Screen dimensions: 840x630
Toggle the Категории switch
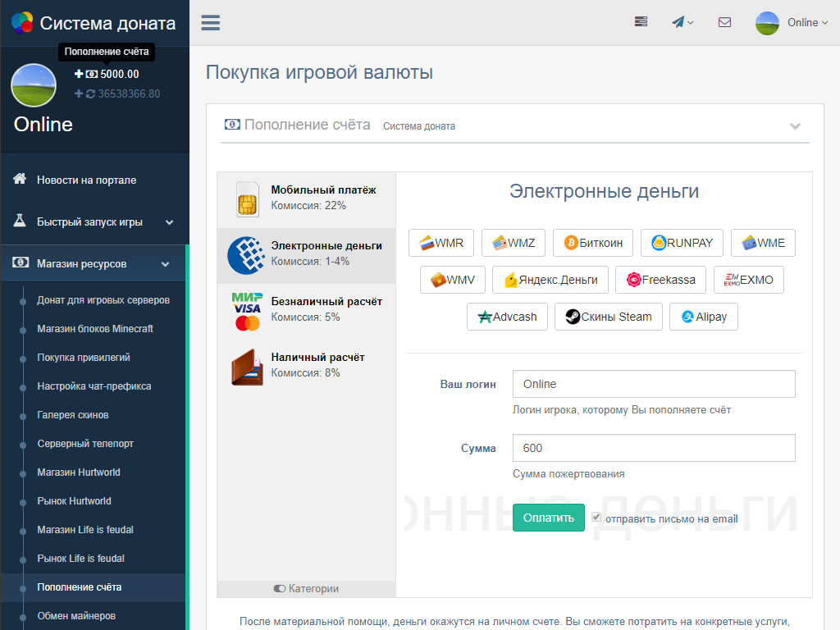pos(280,589)
